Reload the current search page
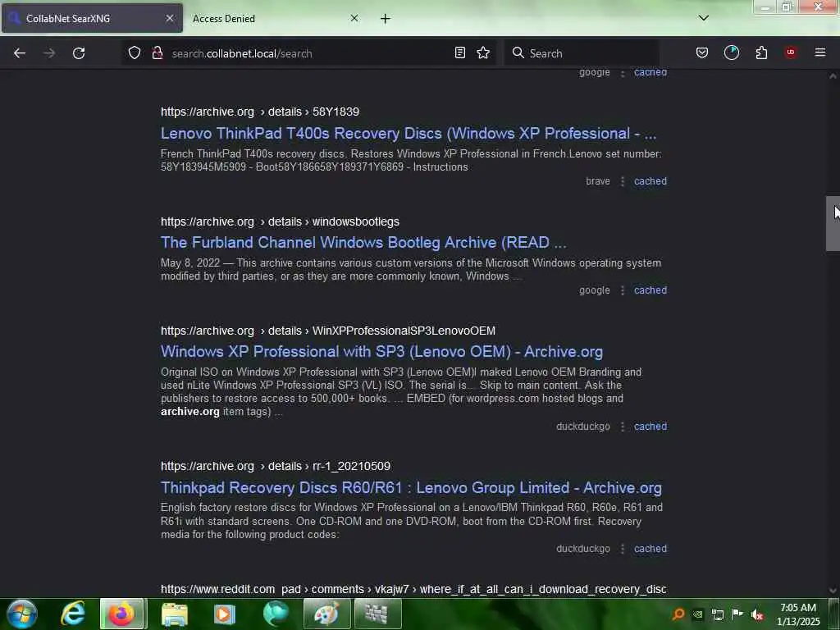Image resolution: width=840 pixels, height=630 pixels. (79, 53)
